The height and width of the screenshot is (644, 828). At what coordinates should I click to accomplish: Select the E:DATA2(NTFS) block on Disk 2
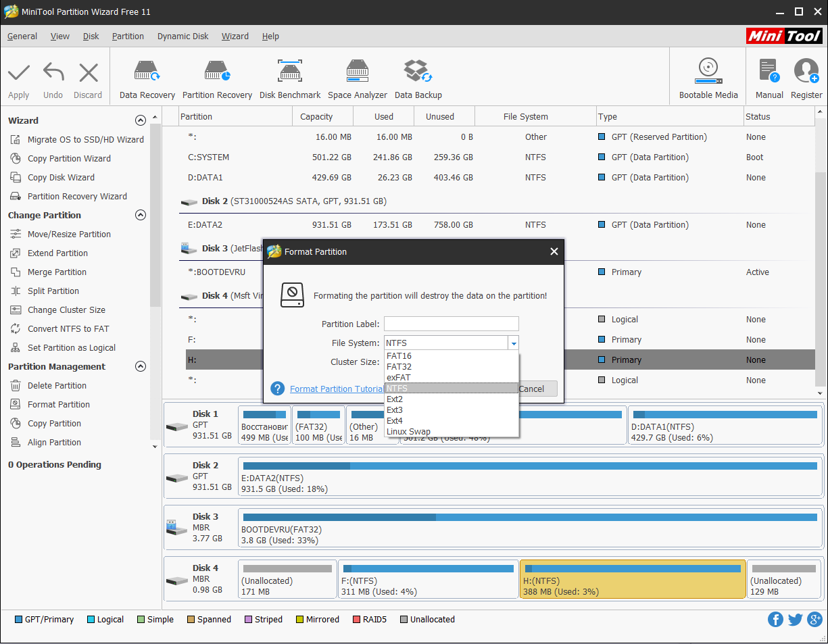click(530, 476)
